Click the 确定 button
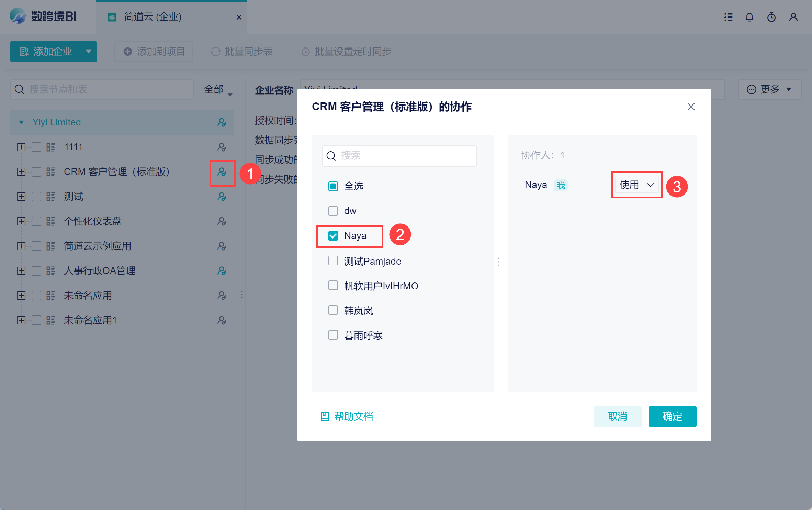This screenshot has width=812, height=510. point(672,416)
